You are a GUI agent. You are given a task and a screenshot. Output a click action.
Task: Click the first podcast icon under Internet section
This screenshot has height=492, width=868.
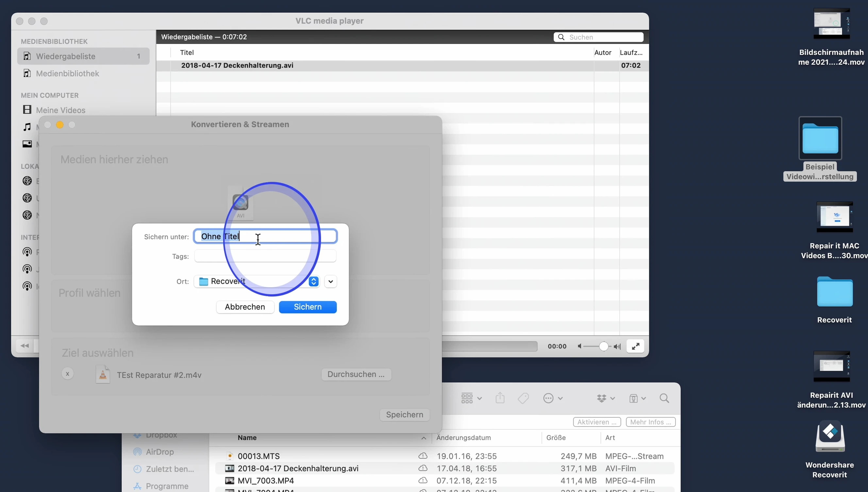pyautogui.click(x=27, y=252)
